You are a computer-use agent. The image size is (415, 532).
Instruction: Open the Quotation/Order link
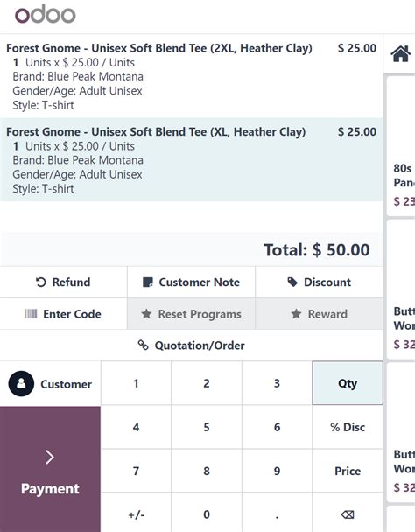click(x=192, y=346)
